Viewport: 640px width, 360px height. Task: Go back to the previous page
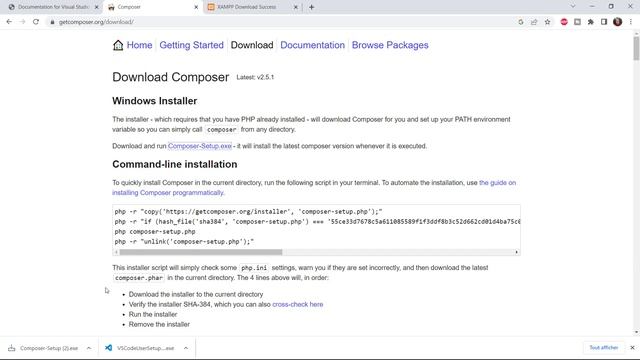[9, 22]
